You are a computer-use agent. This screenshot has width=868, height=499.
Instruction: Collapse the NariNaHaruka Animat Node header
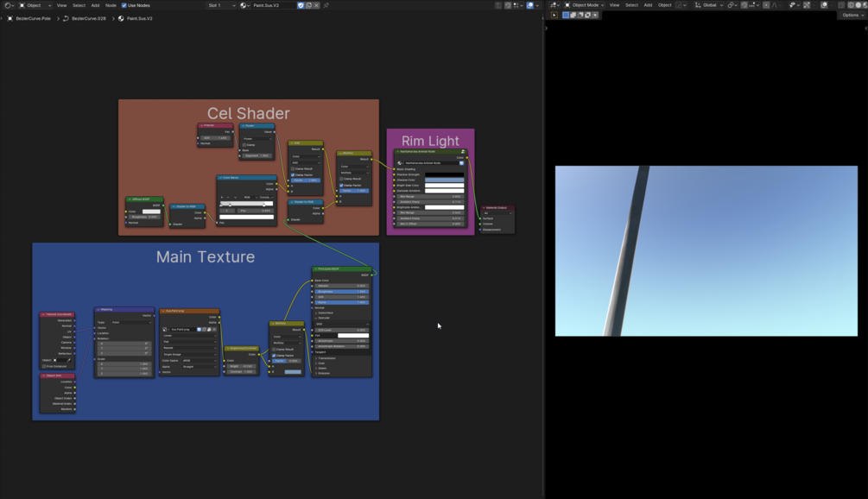397,152
